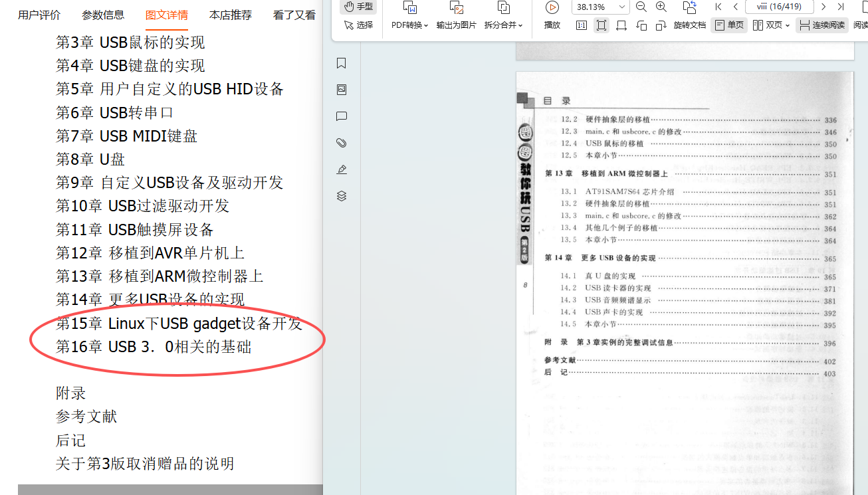Screen dimensions: 868x495
Task: Select the actual size 1:1 icon
Action: tap(582, 25)
